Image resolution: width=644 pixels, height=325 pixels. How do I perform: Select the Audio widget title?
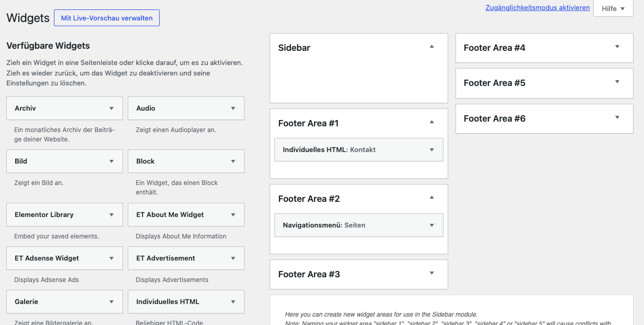pos(146,108)
